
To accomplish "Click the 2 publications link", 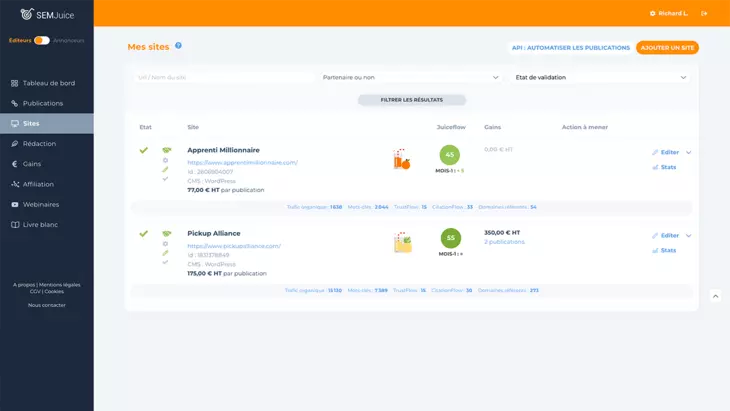I will tap(504, 242).
